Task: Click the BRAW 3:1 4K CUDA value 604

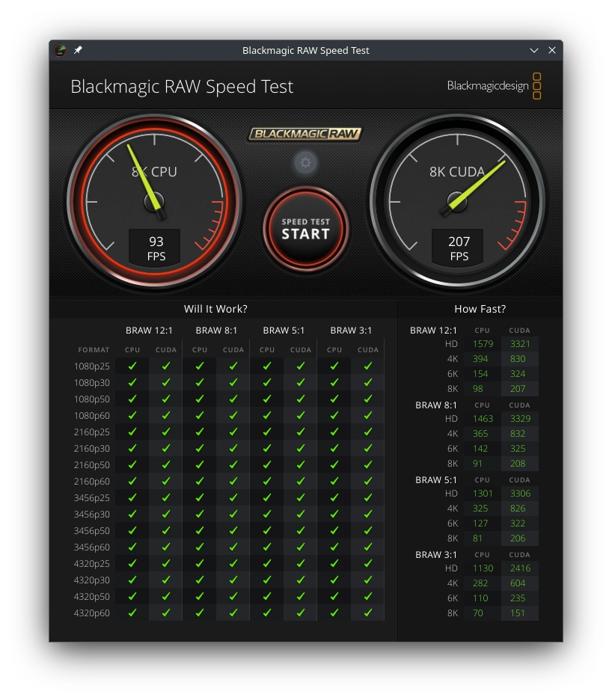Action: pos(517,583)
